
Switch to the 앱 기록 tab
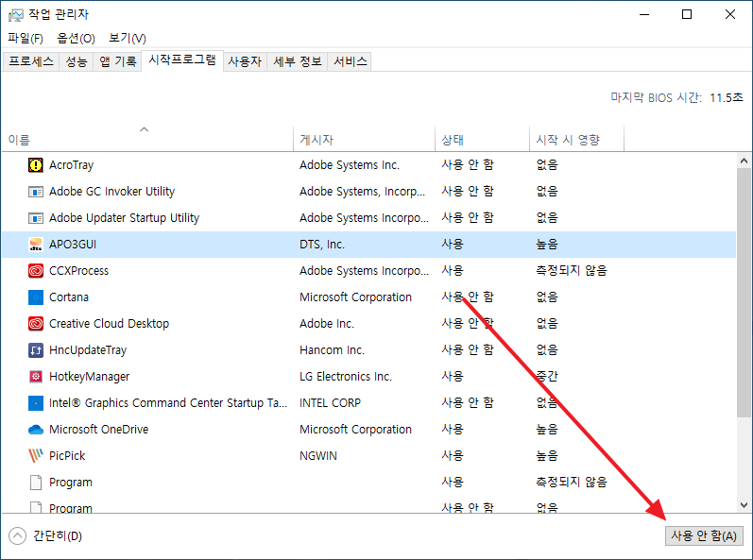pyautogui.click(x=118, y=61)
